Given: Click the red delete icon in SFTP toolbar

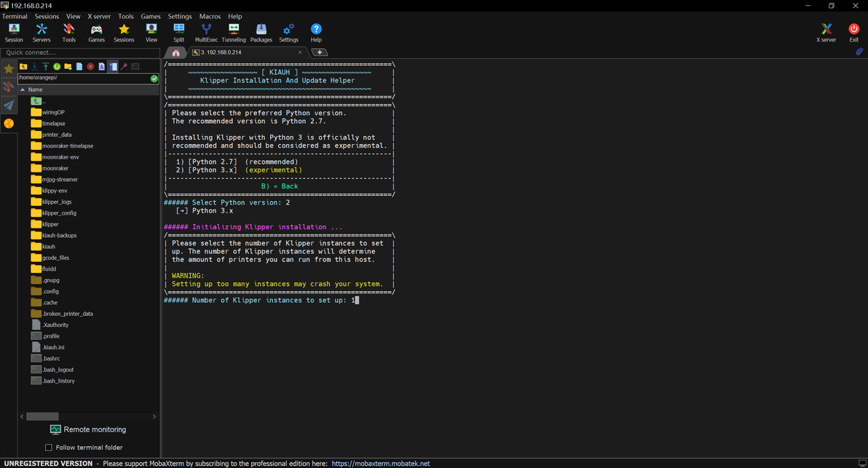Looking at the screenshot, I should click(x=90, y=67).
